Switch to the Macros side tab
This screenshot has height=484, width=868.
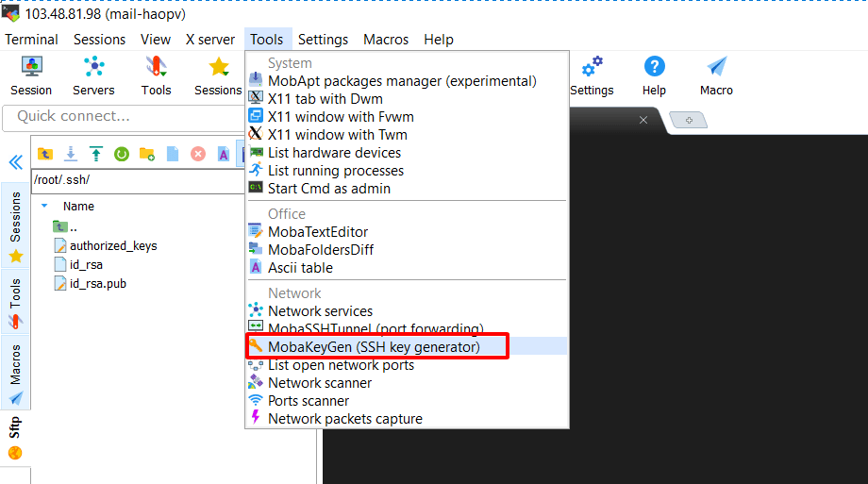pyautogui.click(x=15, y=374)
